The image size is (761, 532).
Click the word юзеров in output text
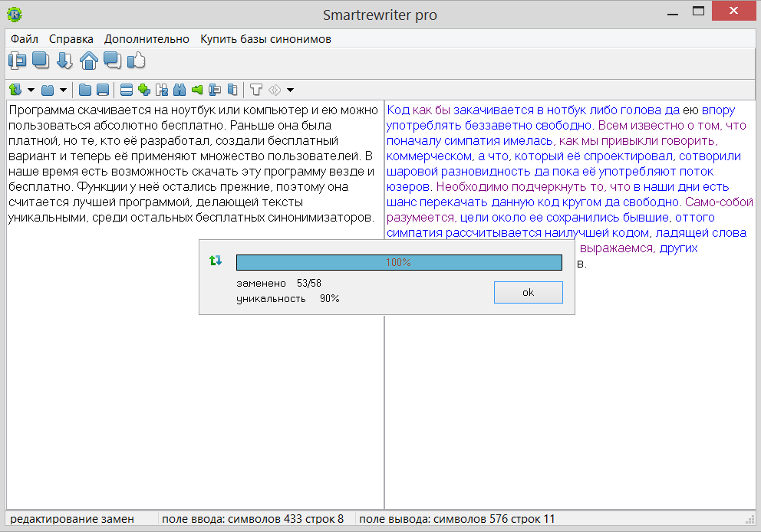click(x=407, y=187)
